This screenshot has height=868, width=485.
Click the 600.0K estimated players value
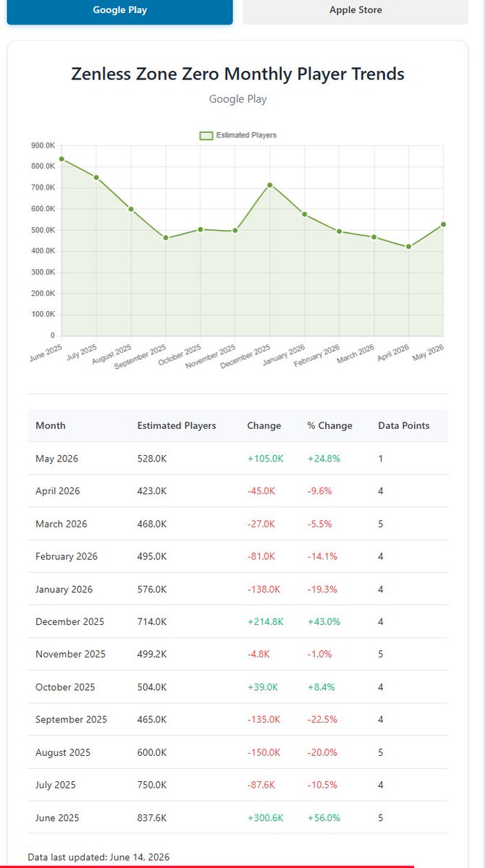pyautogui.click(x=152, y=752)
